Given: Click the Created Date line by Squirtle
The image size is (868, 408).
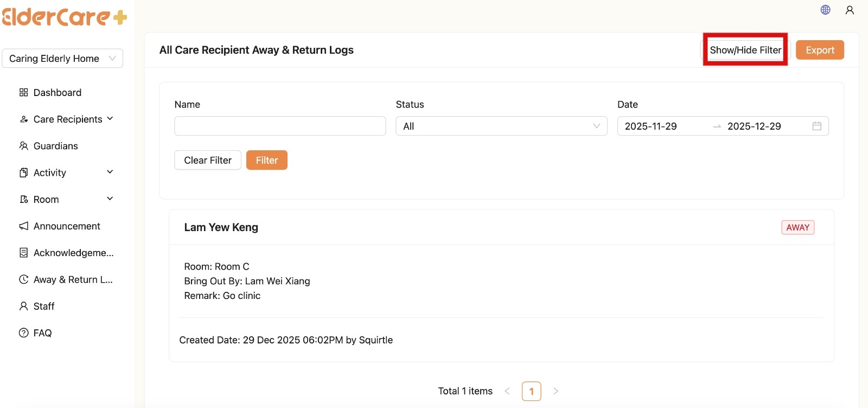Looking at the screenshot, I should click(286, 340).
